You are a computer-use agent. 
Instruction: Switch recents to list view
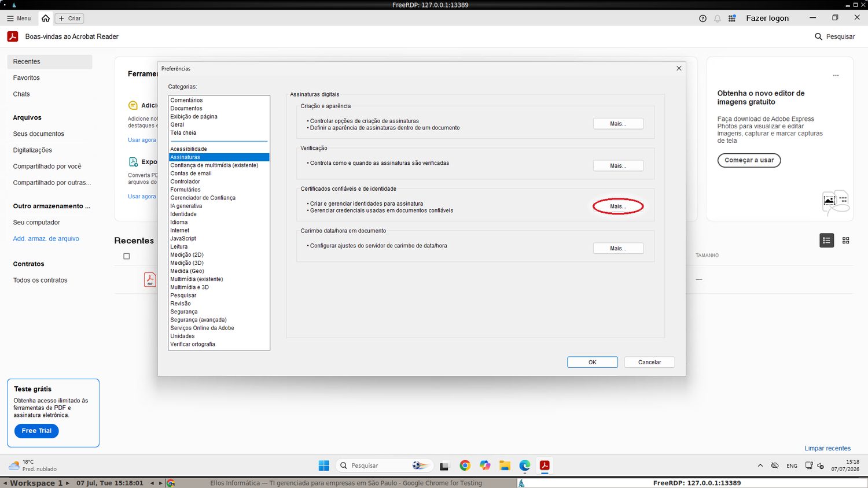coord(827,241)
